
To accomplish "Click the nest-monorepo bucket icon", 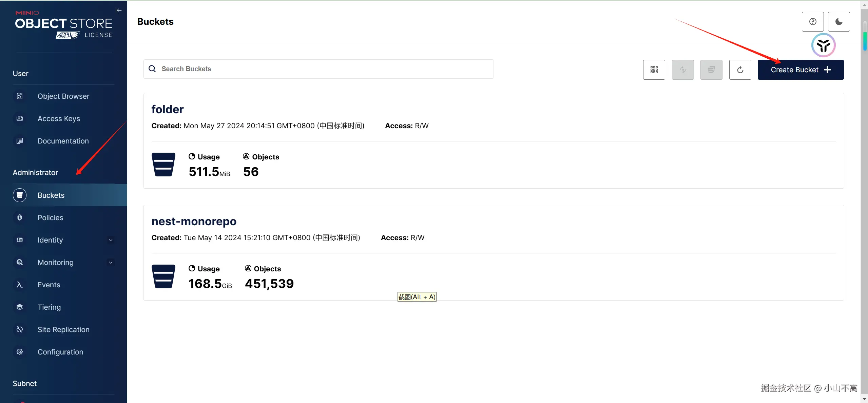I will click(x=163, y=276).
